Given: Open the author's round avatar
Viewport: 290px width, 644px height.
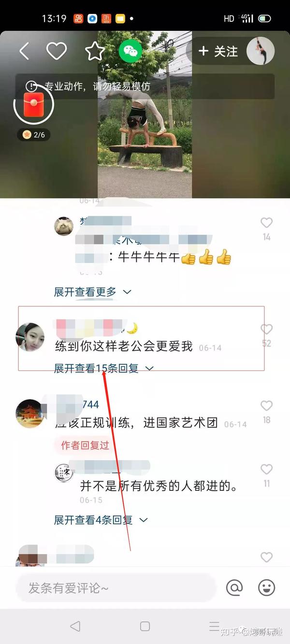Looking at the screenshot, I should (261, 51).
